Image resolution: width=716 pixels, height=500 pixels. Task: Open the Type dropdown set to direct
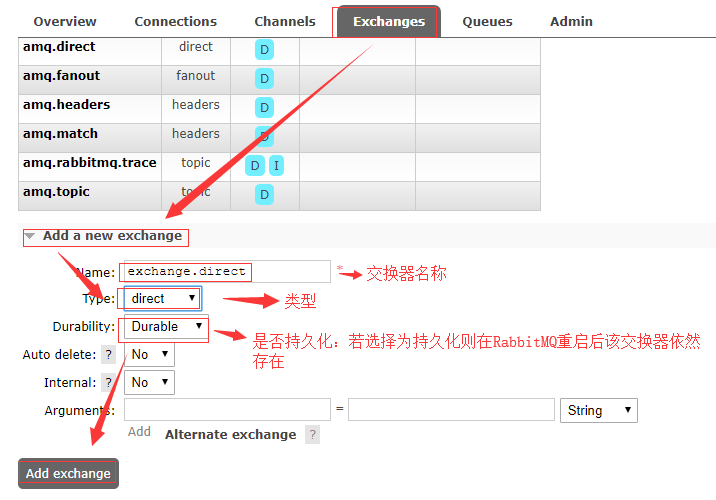coord(163,299)
